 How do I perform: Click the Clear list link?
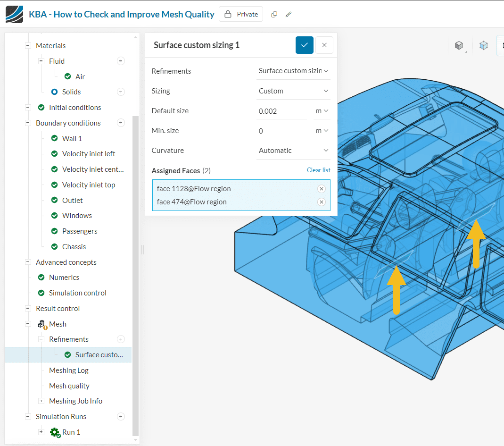click(x=318, y=170)
